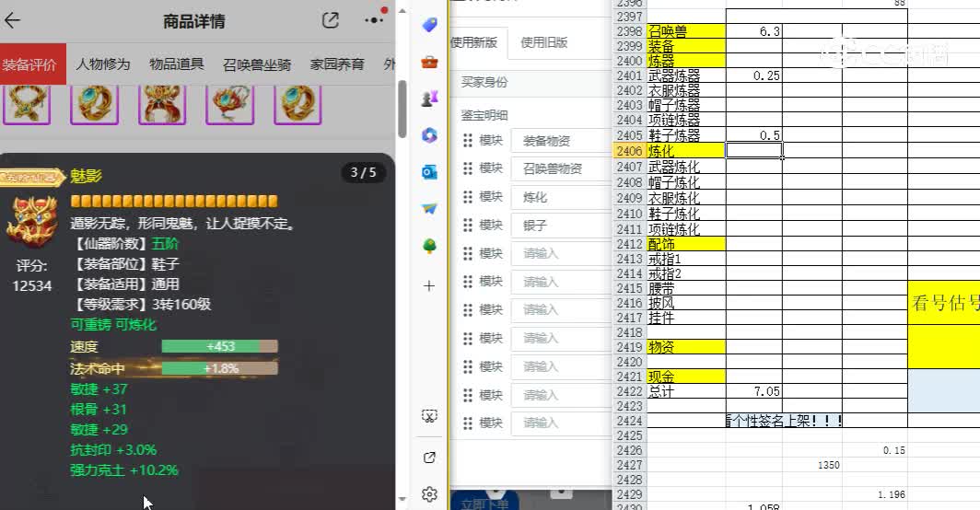
Task: Click the 召唤兽物资 module input field
Action: pyautogui.click(x=561, y=168)
